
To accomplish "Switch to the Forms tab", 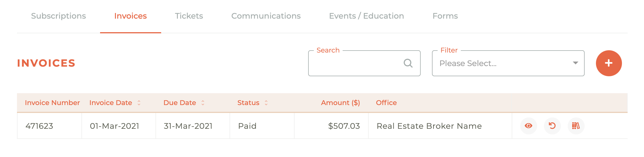I will pos(445,16).
